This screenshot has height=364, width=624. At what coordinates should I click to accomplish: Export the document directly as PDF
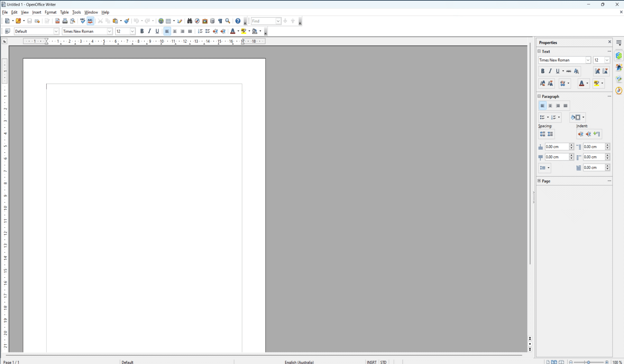pos(58,21)
